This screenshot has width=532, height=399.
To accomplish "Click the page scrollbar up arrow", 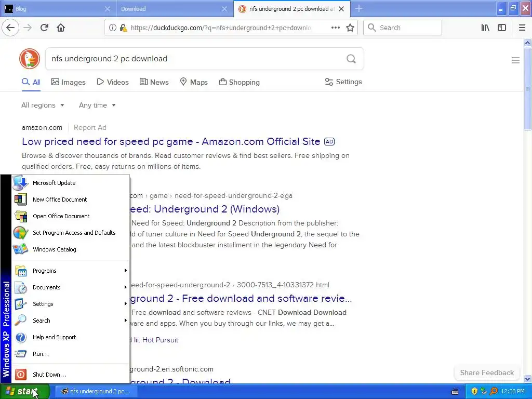I will (527, 43).
